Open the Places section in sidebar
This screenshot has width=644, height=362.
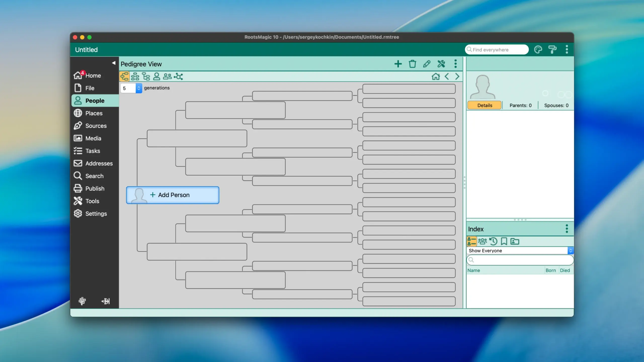click(94, 113)
